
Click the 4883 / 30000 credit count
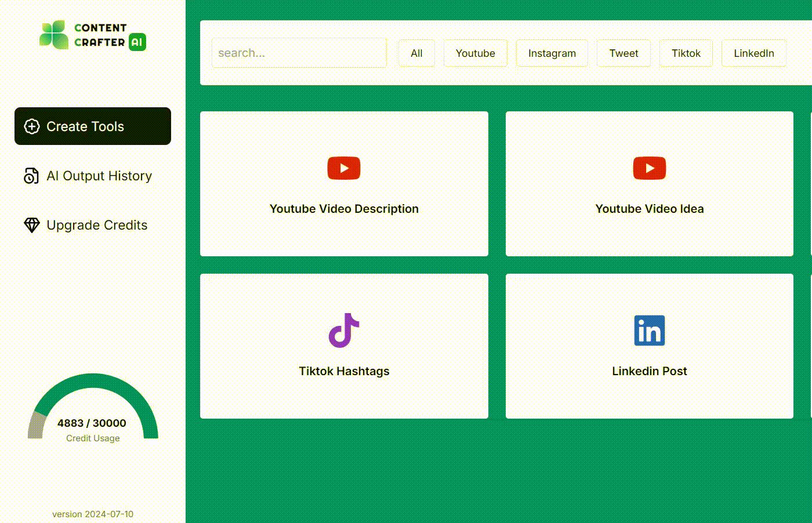click(92, 423)
